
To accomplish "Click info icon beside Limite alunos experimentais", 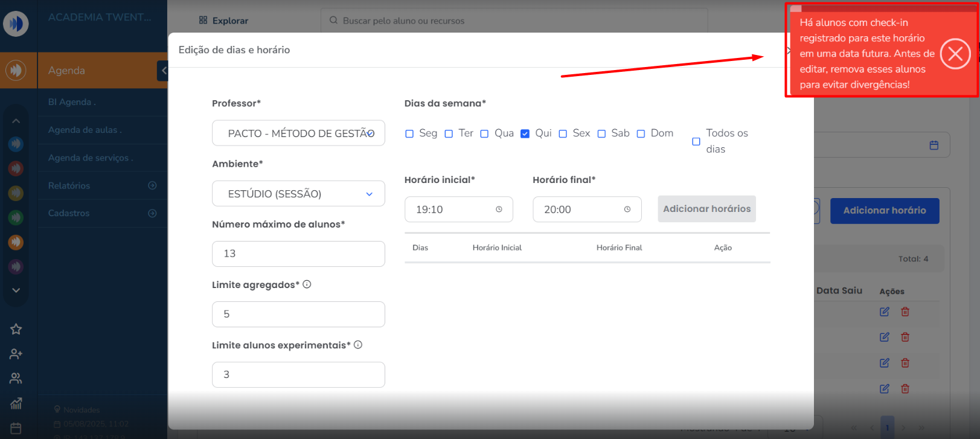I will [x=358, y=345].
